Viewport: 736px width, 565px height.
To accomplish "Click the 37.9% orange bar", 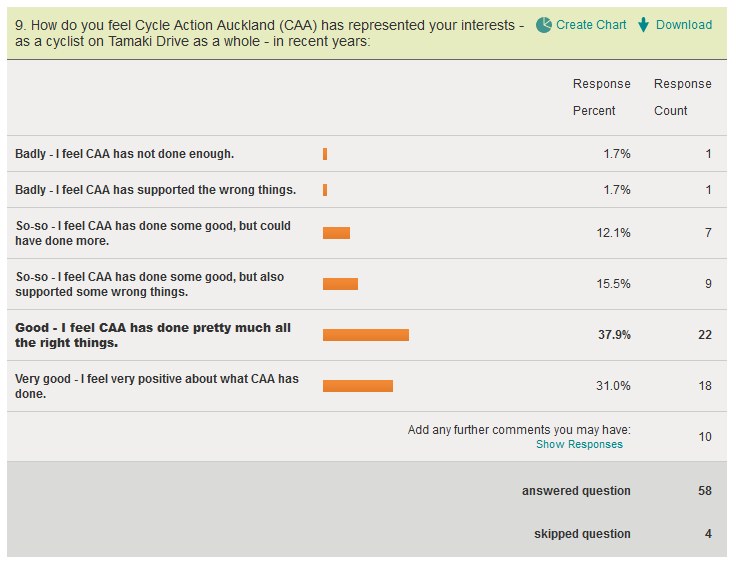I will (366, 335).
